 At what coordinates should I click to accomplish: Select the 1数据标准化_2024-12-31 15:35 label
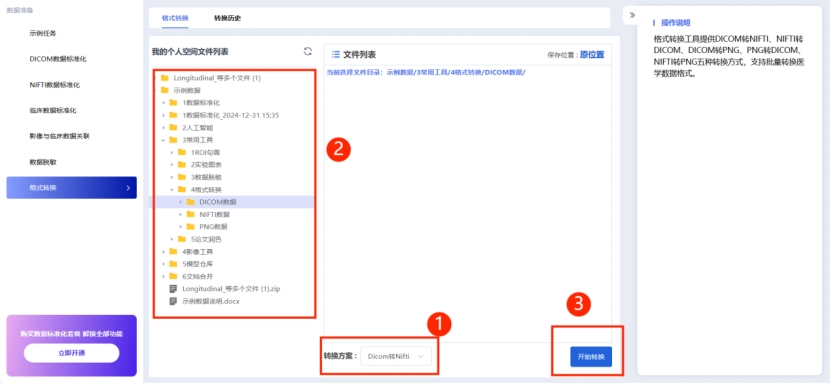pos(231,115)
